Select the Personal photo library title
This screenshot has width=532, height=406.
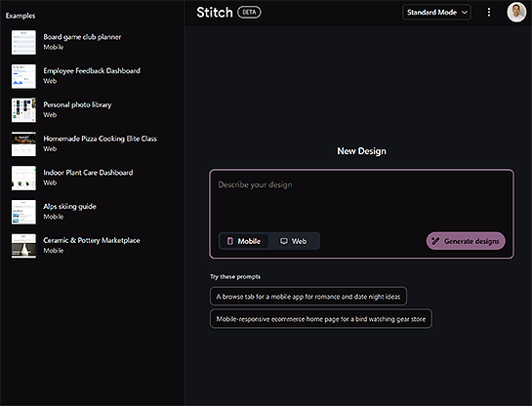[77, 104]
